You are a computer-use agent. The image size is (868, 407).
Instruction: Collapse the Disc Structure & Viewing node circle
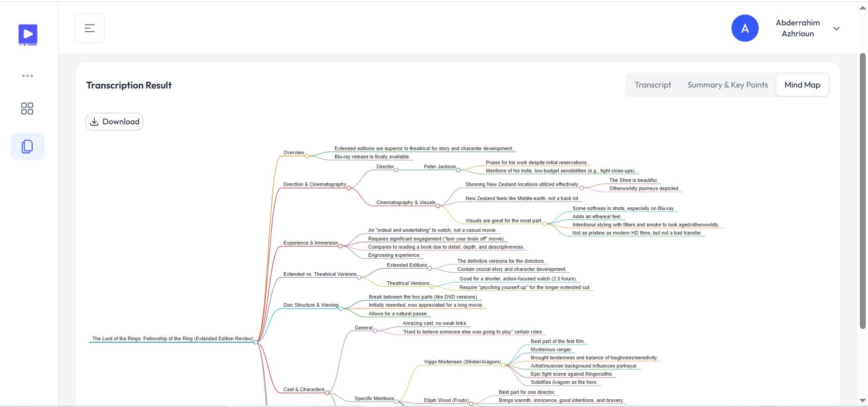click(x=341, y=309)
